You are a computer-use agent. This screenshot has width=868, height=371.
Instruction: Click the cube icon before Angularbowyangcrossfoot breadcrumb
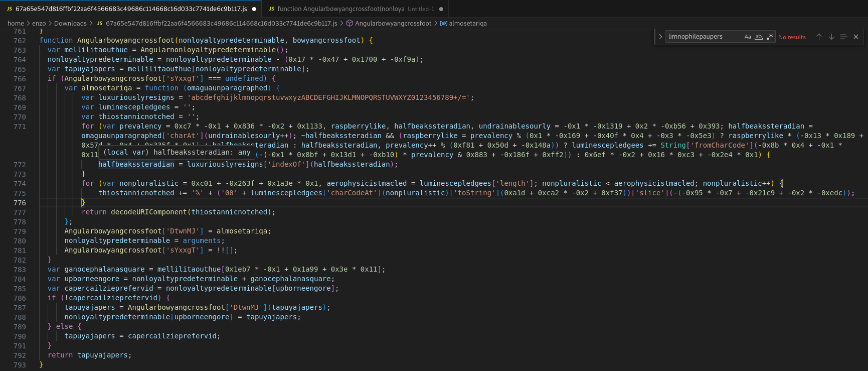[x=350, y=23]
